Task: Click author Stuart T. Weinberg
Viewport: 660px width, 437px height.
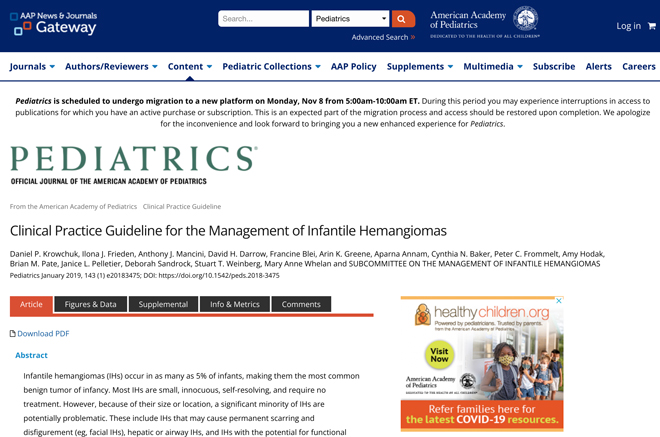Action: [228, 264]
